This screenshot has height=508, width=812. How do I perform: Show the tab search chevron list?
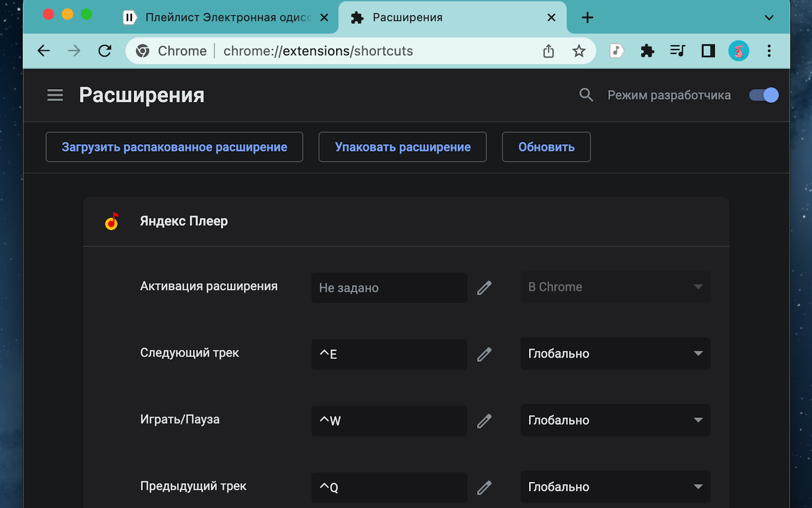point(769,18)
